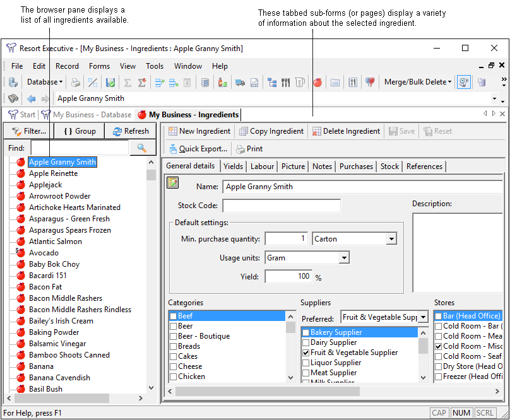
Task: Expand the toolbar overflow chevron
Action: (x=504, y=81)
